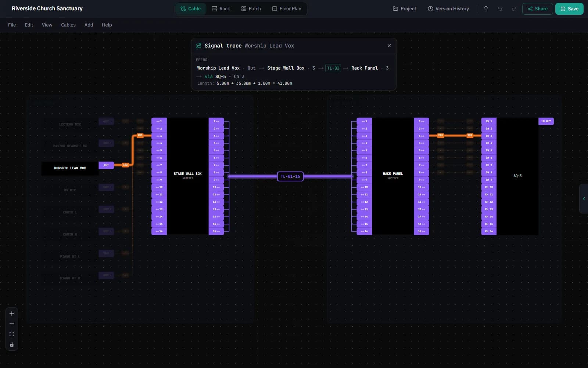The height and width of the screenshot is (368, 588).
Task: Click the lightbulb tips icon
Action: point(486,9)
